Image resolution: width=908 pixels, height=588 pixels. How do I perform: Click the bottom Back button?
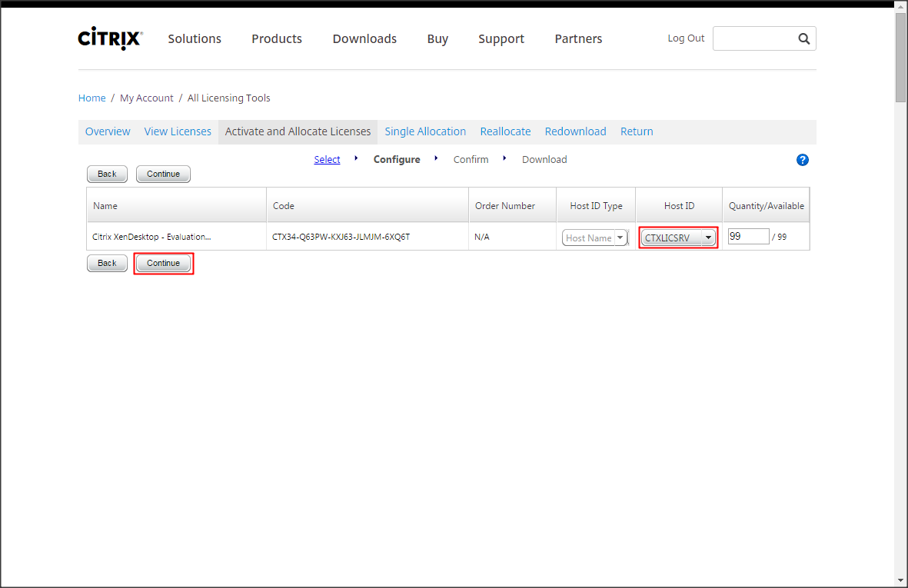click(107, 264)
